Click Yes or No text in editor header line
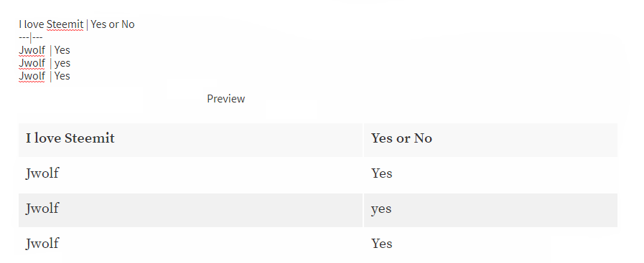 click(x=113, y=24)
